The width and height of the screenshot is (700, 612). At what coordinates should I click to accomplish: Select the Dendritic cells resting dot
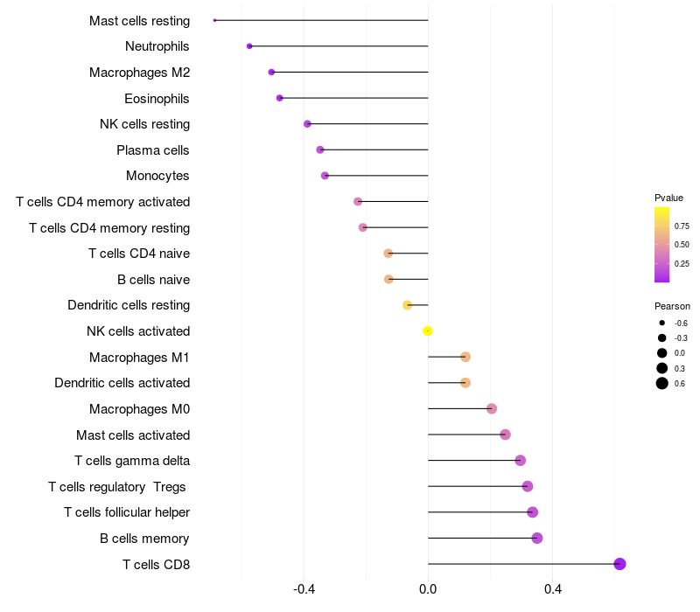coord(407,305)
